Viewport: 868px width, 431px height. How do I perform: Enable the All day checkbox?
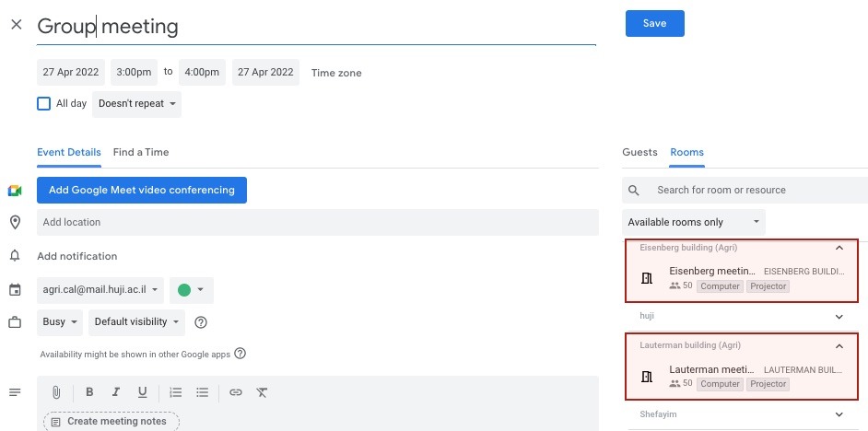coord(44,104)
